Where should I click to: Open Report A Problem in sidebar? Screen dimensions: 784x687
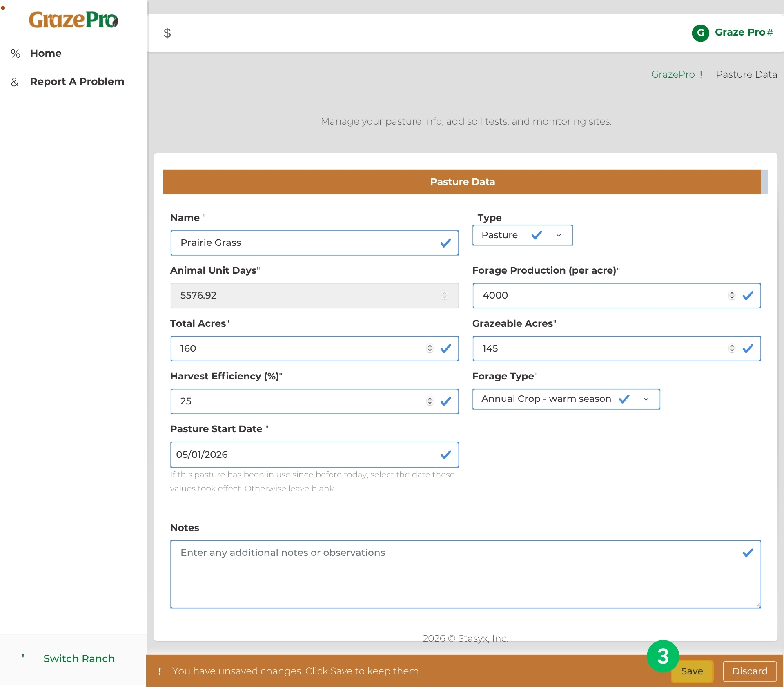click(77, 82)
